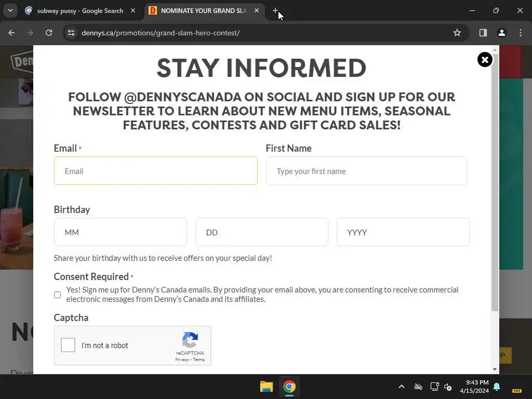Open a new browser tab
The height and width of the screenshot is (399, 532).
click(275, 10)
